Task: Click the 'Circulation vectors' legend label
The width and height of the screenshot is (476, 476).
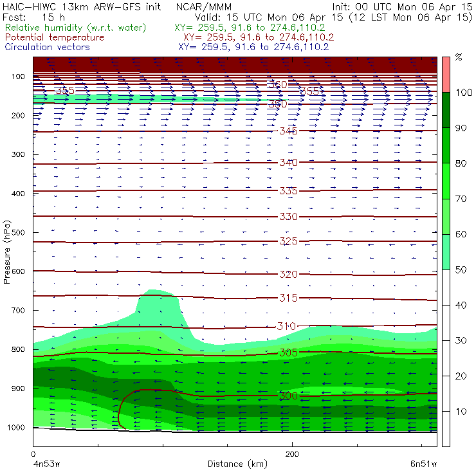Action: 48,47
